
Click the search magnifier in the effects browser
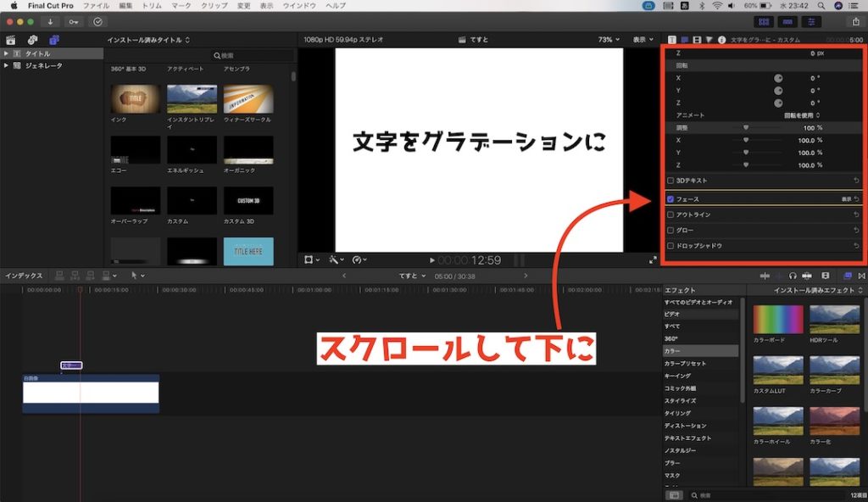tap(693, 494)
